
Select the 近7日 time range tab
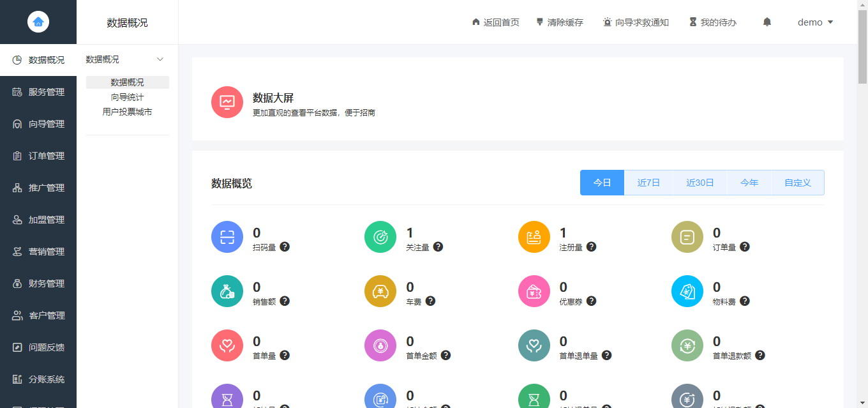click(x=648, y=183)
